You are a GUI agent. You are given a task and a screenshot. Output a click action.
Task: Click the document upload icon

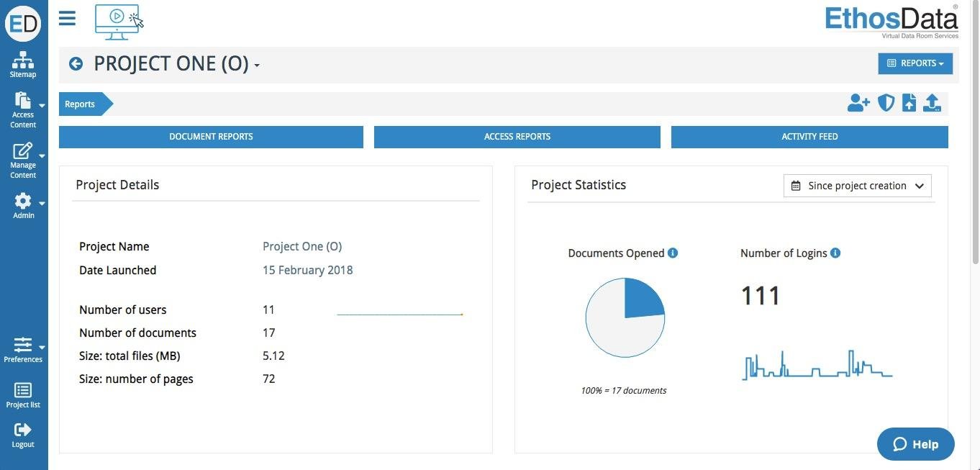(x=909, y=102)
